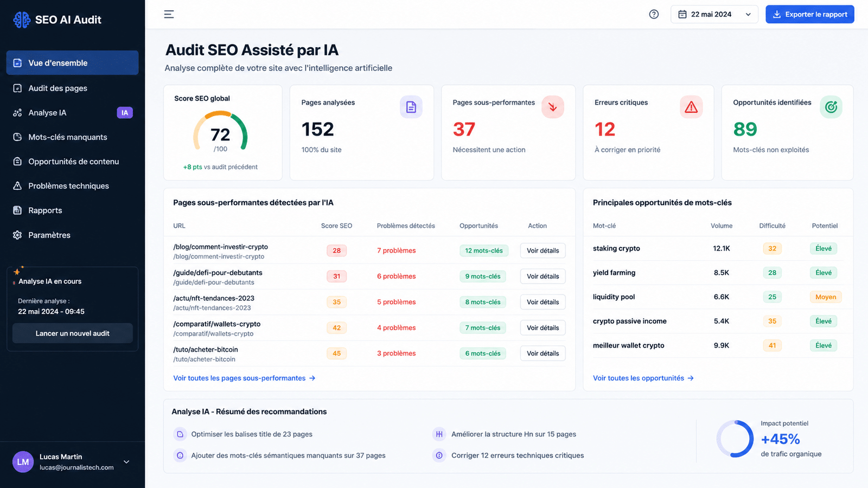The height and width of the screenshot is (488, 868).
Task: Open Voir toutes les opportunités link
Action: (643, 378)
